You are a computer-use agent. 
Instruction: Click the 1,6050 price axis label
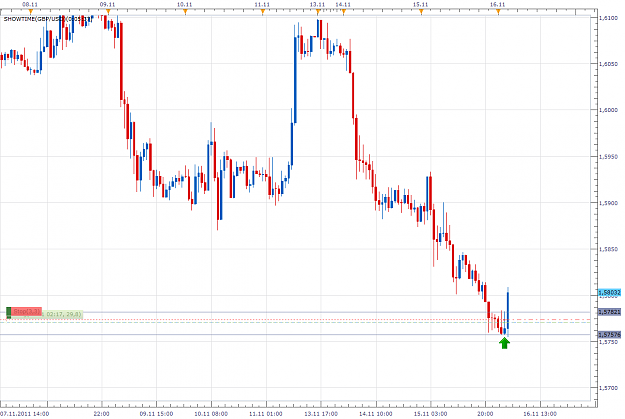609,64
